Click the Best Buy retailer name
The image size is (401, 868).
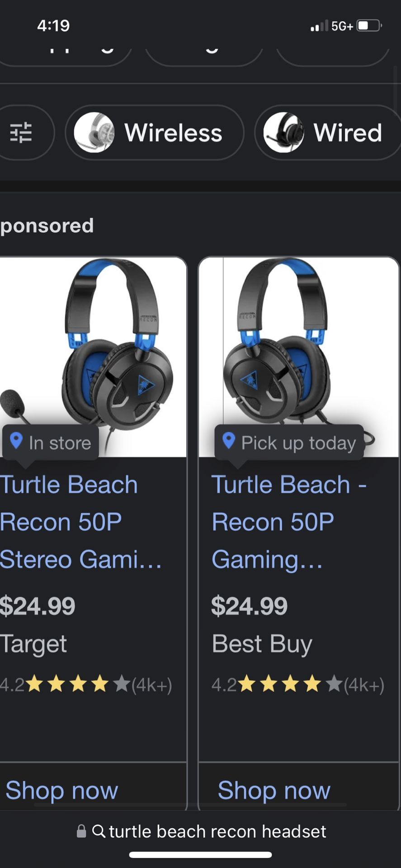pyautogui.click(x=262, y=643)
